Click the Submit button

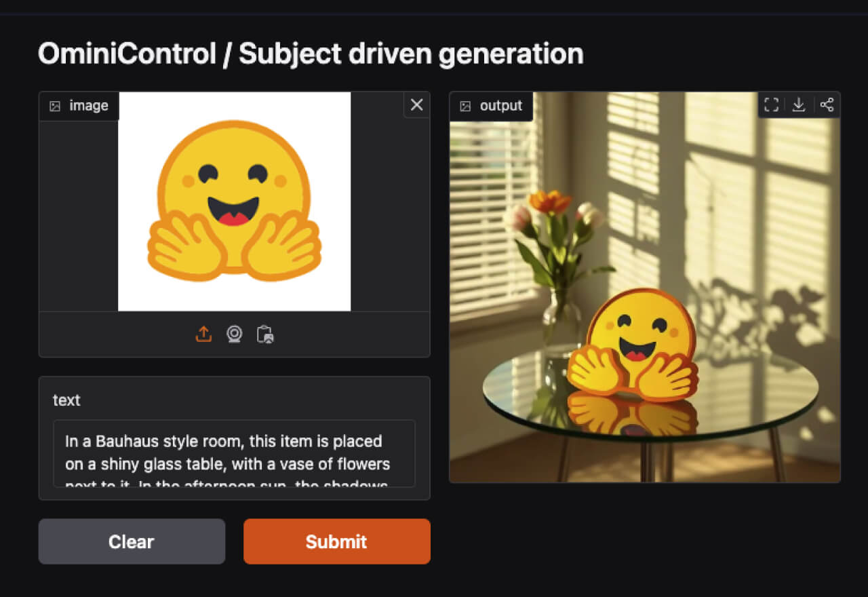(337, 541)
